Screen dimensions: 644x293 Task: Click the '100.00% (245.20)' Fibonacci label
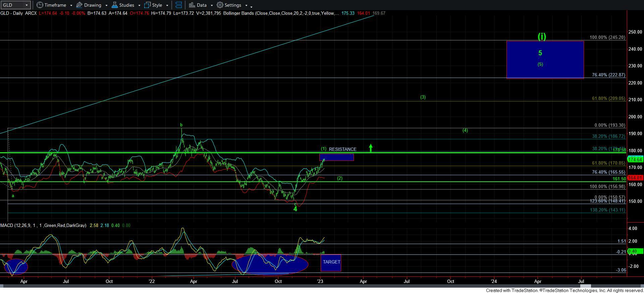pos(607,38)
